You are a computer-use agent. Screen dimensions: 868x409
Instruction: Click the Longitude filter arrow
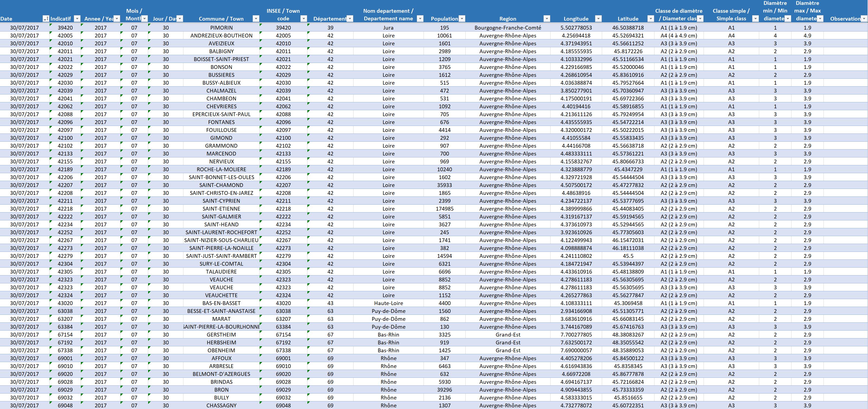point(598,19)
